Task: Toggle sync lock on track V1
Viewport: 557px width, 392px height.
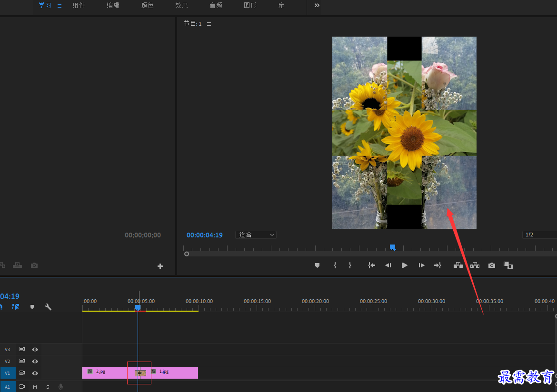Action: (x=22, y=373)
